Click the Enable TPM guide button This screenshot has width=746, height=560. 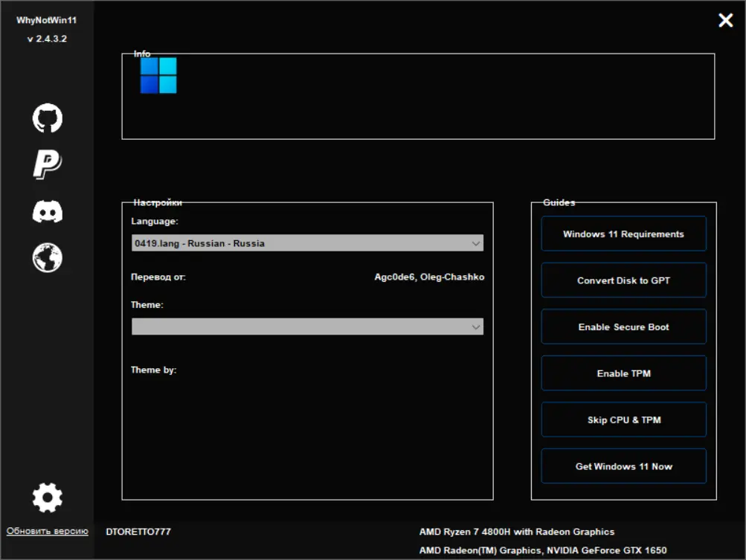[623, 373]
